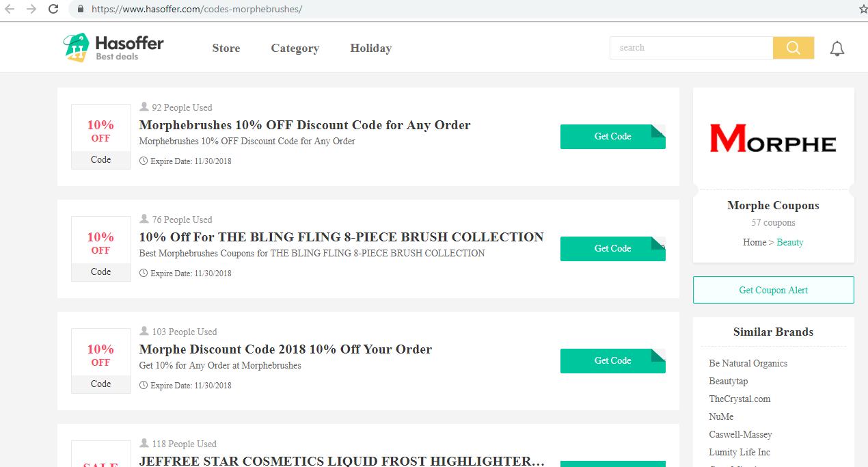Open the Beauty breadcrumb link

click(x=789, y=242)
